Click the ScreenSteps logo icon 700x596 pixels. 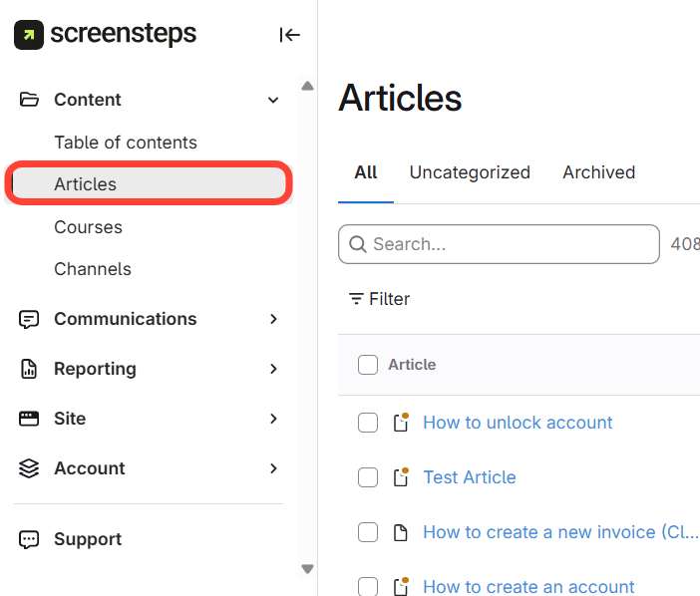[x=29, y=35]
